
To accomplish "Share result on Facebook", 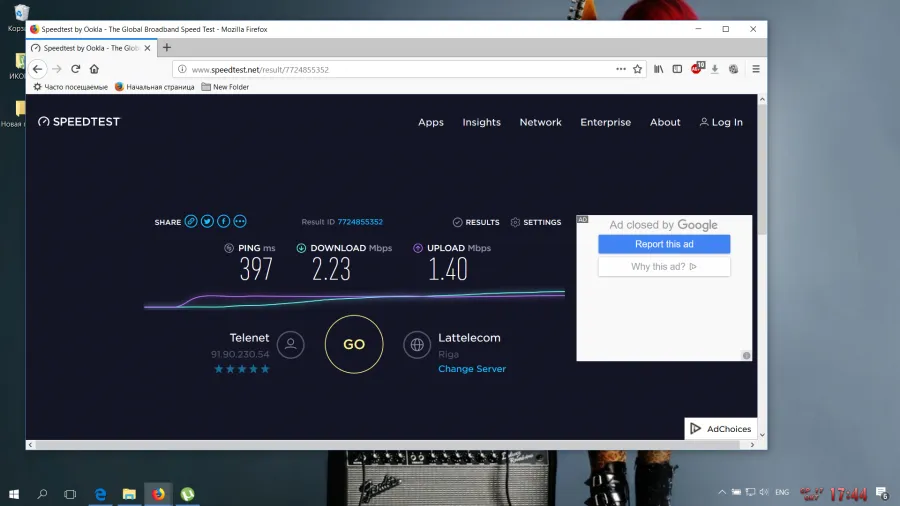I will (x=224, y=221).
